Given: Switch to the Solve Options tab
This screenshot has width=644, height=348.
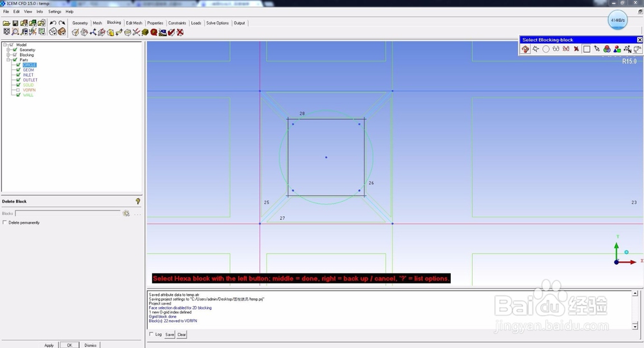Looking at the screenshot, I should (x=217, y=23).
